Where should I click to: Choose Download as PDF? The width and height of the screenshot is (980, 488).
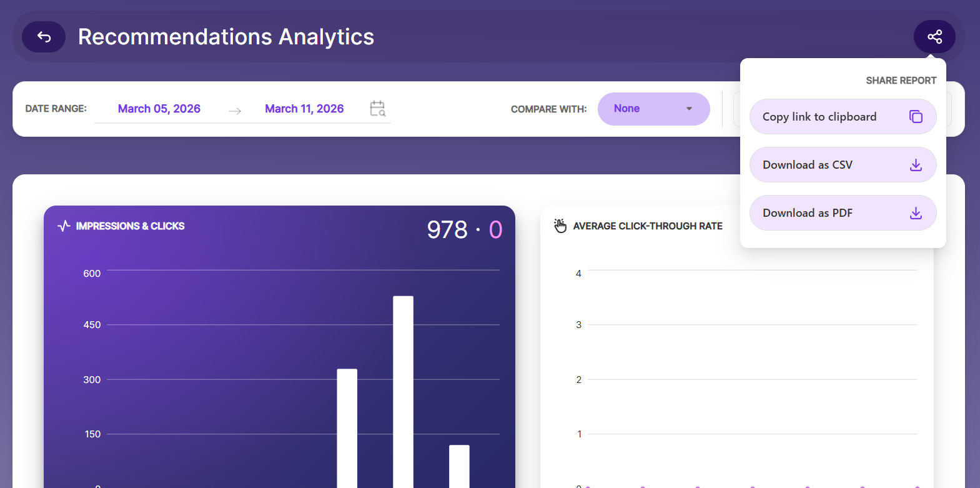click(x=843, y=213)
